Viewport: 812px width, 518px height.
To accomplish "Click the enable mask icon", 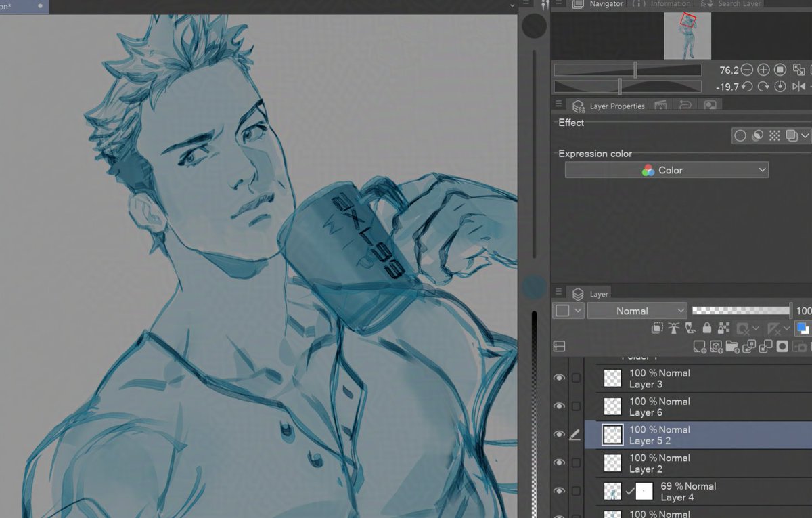I will [x=744, y=328].
